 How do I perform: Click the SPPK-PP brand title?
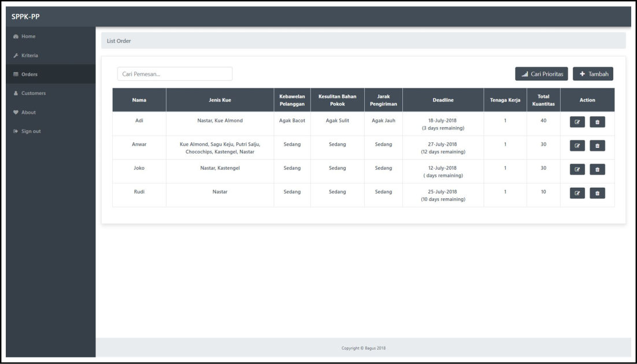pos(25,16)
